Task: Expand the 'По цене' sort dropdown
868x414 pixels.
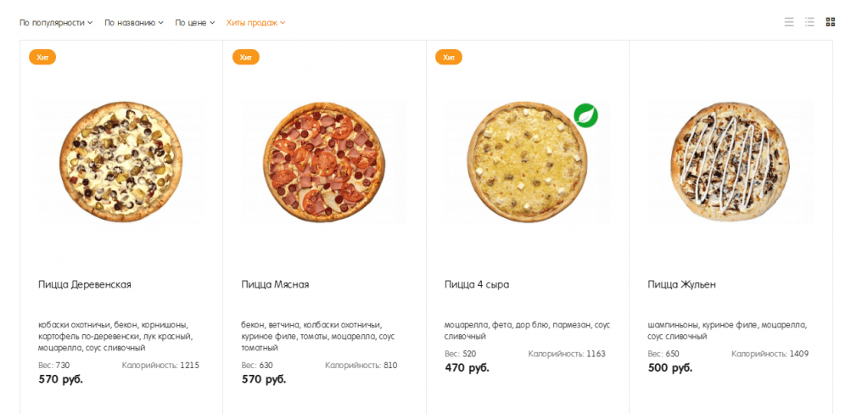Action: [195, 23]
